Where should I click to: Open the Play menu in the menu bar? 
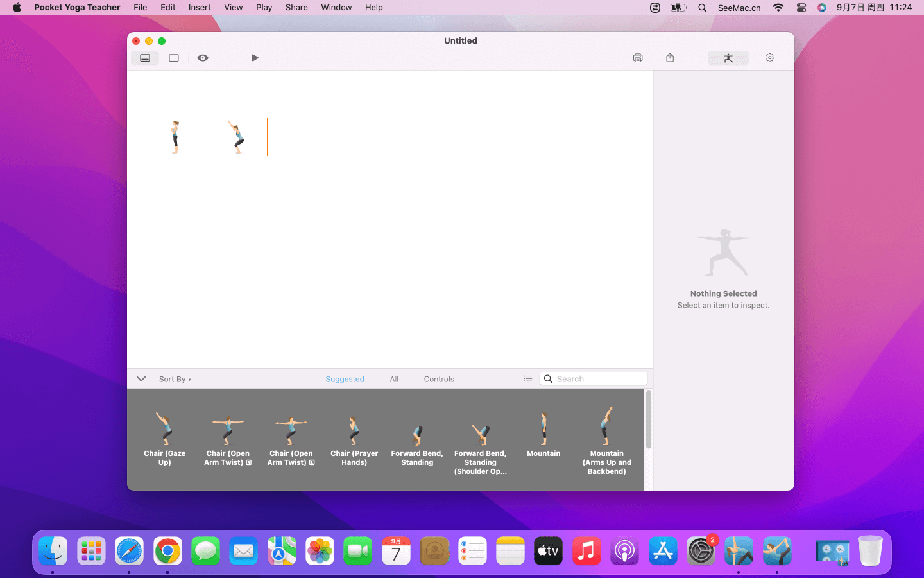coord(264,8)
